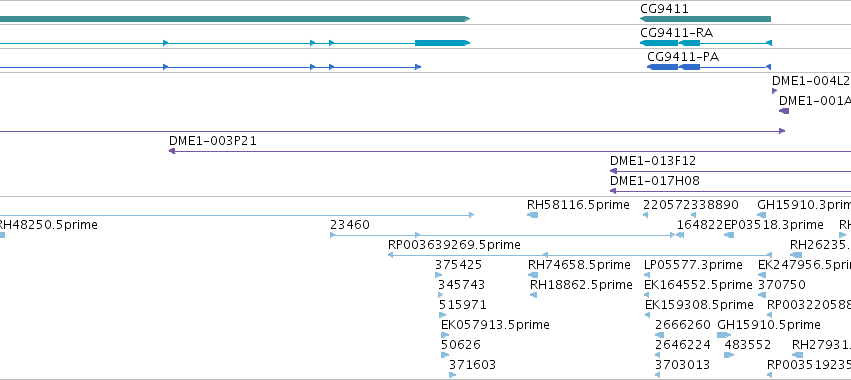Click the RH74658.5prime EST marker
Viewport: 851px width, 380px height.
533,275
